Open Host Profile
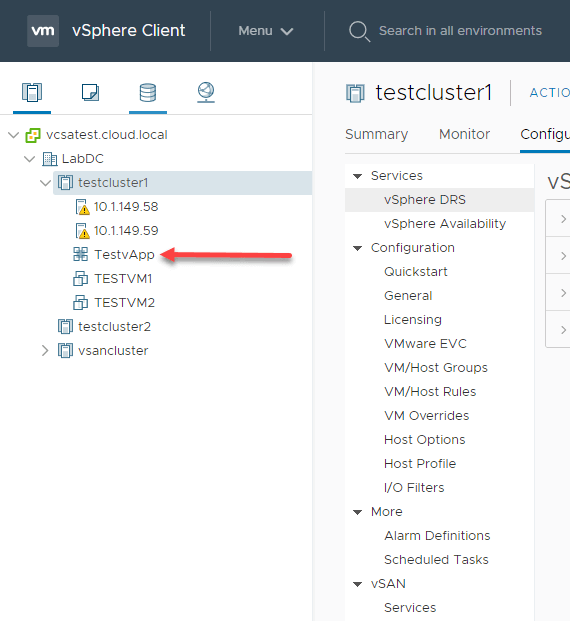570x621 pixels. (420, 464)
